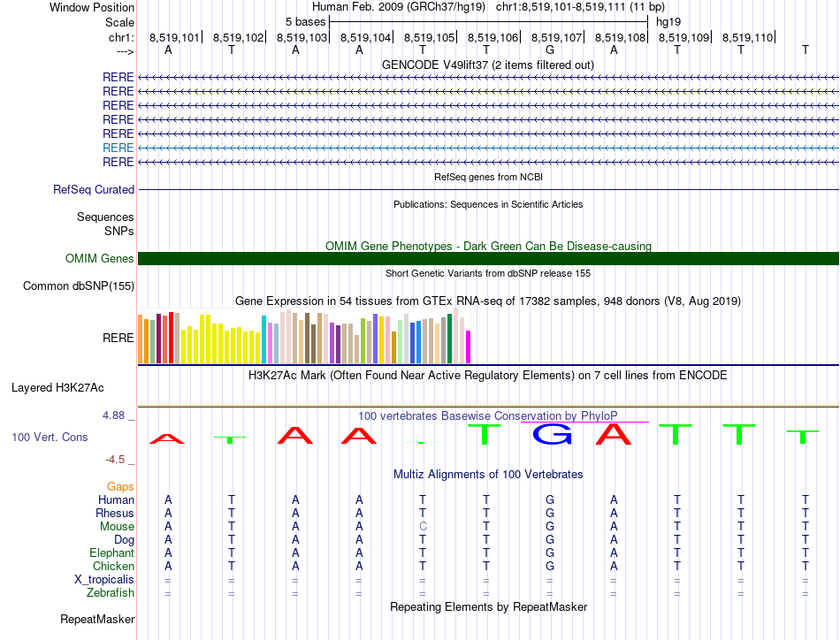This screenshot has width=840, height=640.
Task: Click the dark green OMIM gene bar
Action: (x=488, y=259)
